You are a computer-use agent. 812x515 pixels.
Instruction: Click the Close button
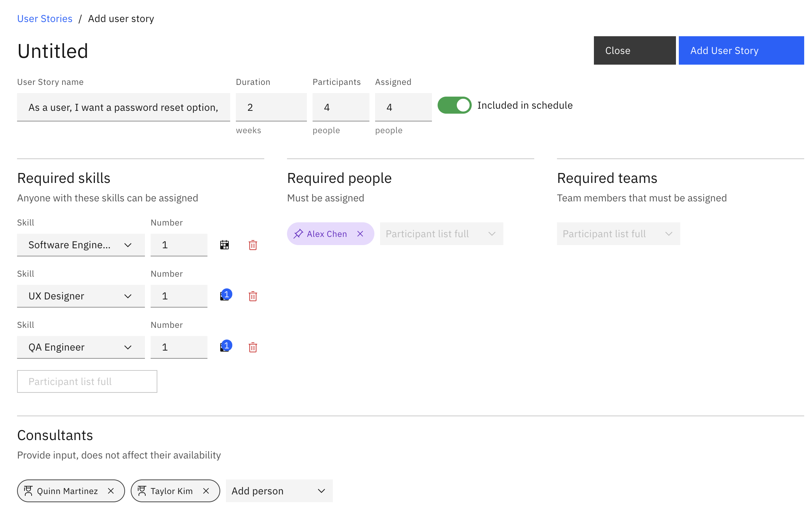635,50
